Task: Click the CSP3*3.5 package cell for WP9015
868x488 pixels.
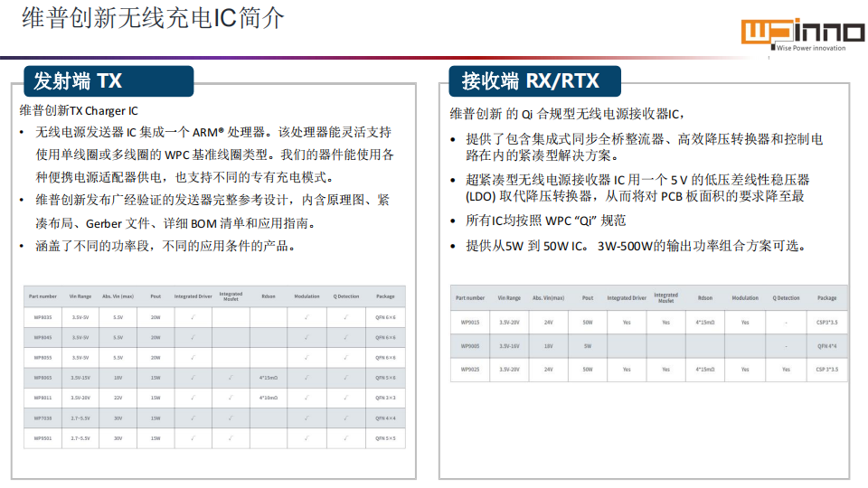Action: [x=827, y=323]
